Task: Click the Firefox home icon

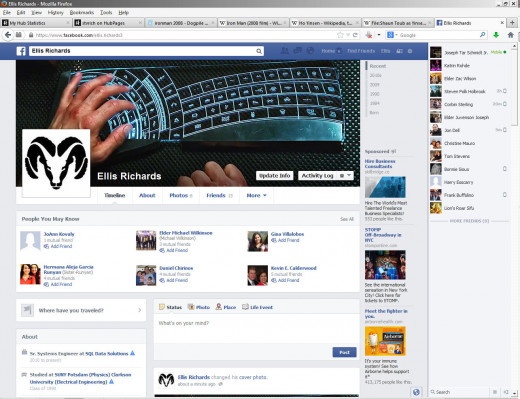Action: (x=510, y=35)
